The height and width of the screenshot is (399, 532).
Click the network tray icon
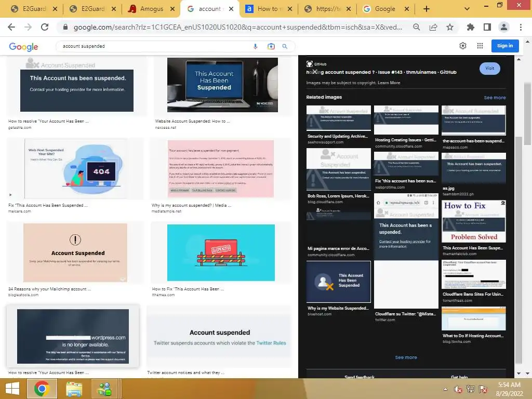(x=471, y=389)
